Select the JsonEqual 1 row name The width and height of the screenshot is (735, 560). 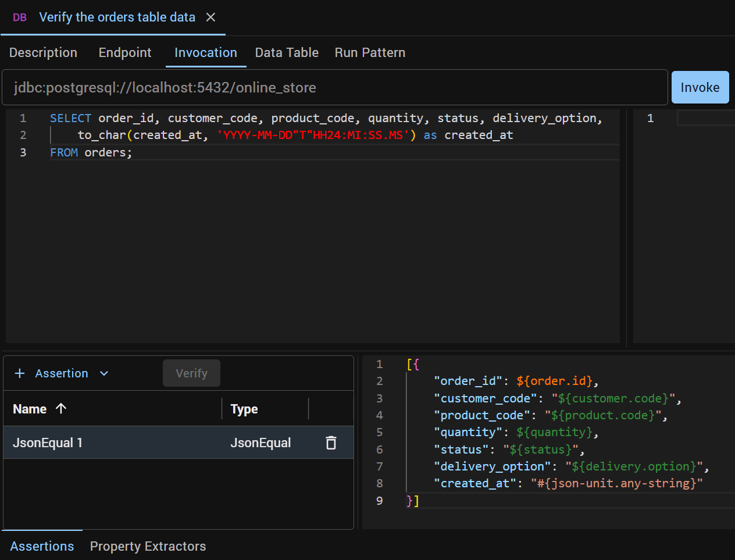pyautogui.click(x=48, y=443)
